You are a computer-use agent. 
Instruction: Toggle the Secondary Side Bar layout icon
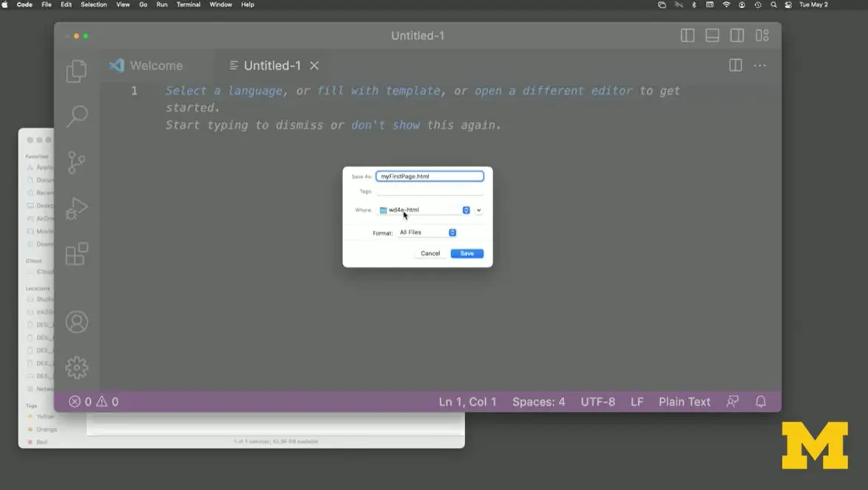[736, 35]
